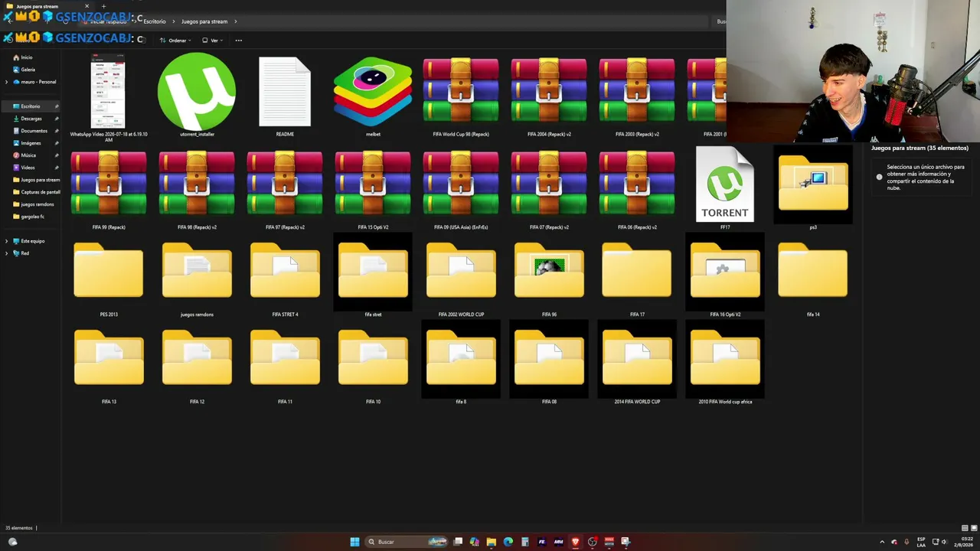Open Capturas de pantalla in the sidebar
The width and height of the screenshot is (980, 551).
click(x=36, y=192)
